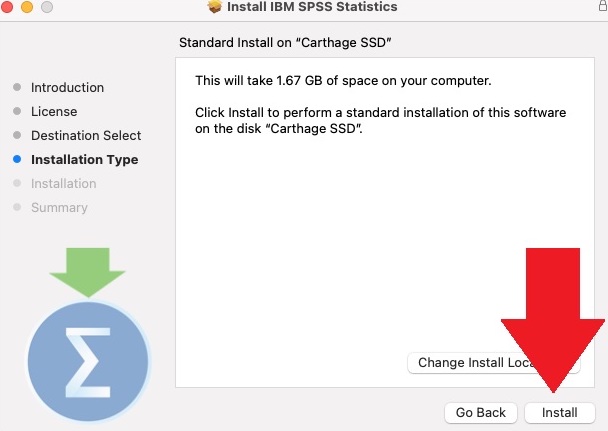Select the License step in sidebar
This screenshot has height=431, width=608.
click(54, 111)
